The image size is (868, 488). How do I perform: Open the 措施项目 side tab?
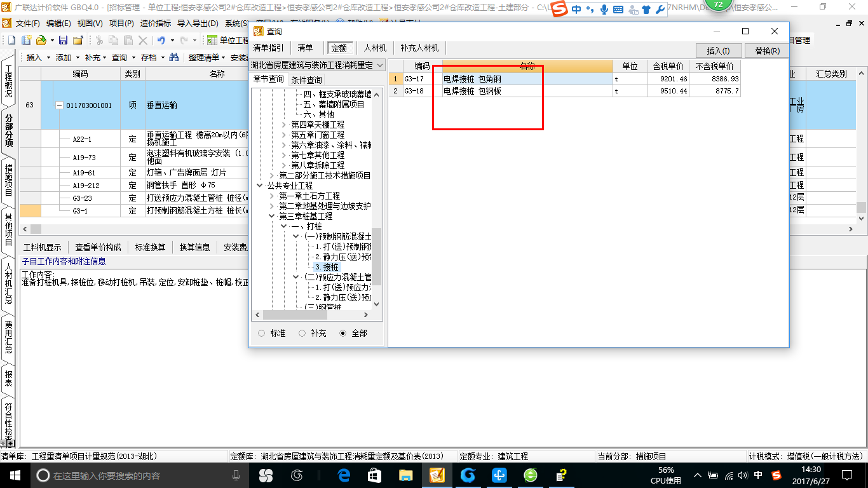[x=9, y=180]
